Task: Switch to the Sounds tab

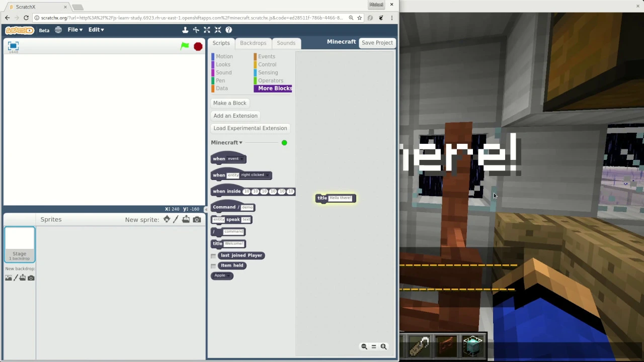Action: point(286,43)
